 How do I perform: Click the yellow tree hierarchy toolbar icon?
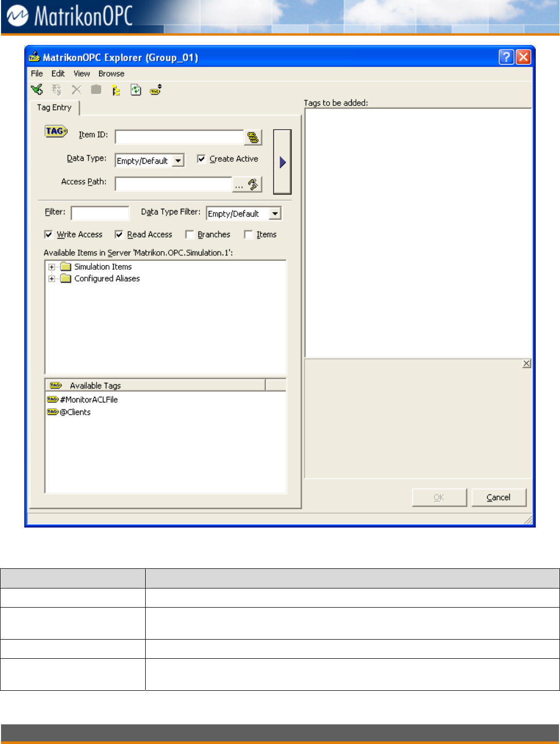[x=116, y=90]
